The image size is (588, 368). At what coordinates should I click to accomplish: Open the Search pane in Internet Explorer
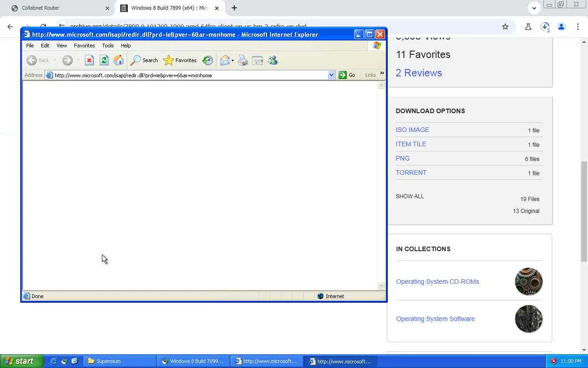point(144,60)
